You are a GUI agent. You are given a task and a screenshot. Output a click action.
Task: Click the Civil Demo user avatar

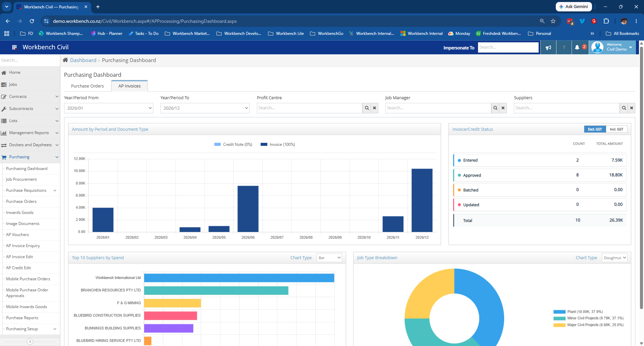tap(597, 47)
